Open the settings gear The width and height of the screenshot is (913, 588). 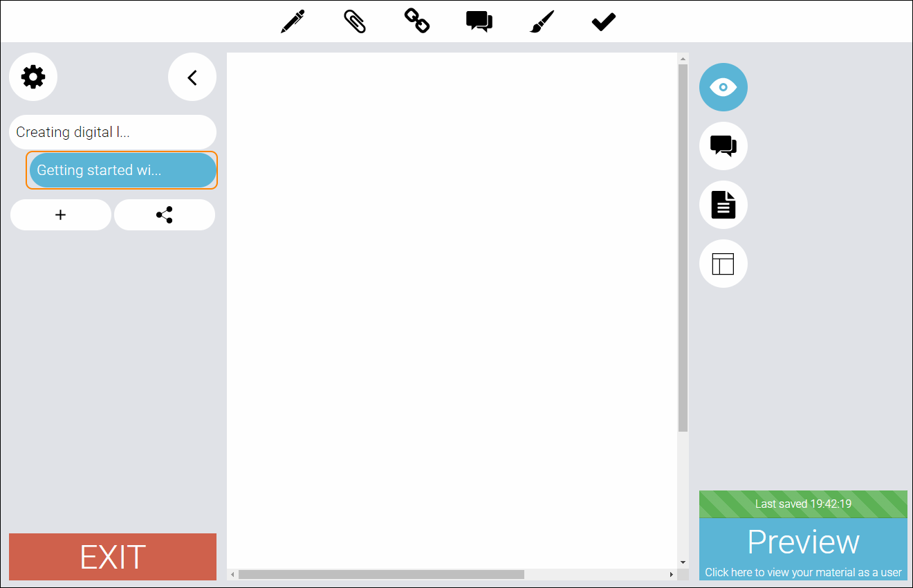tap(33, 77)
